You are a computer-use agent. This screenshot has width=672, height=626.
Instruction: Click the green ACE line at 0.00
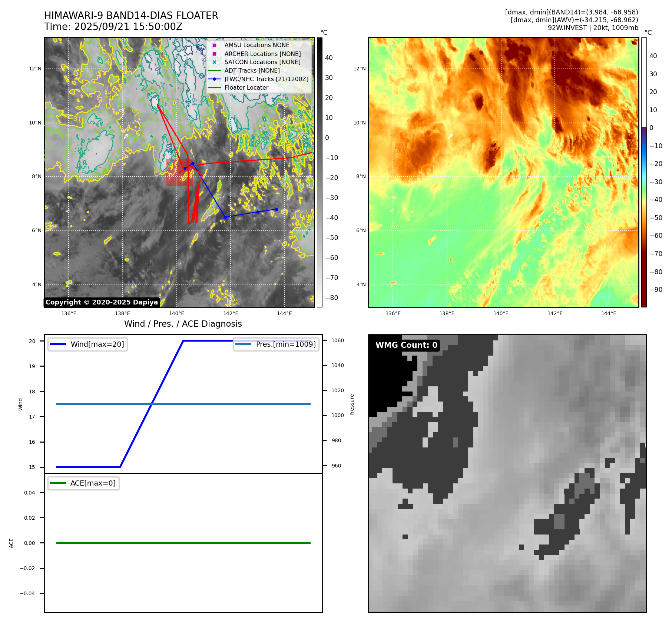[x=183, y=543]
